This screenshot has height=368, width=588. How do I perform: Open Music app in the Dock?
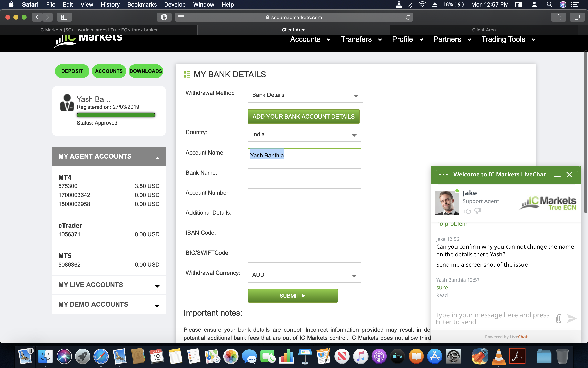(361, 357)
